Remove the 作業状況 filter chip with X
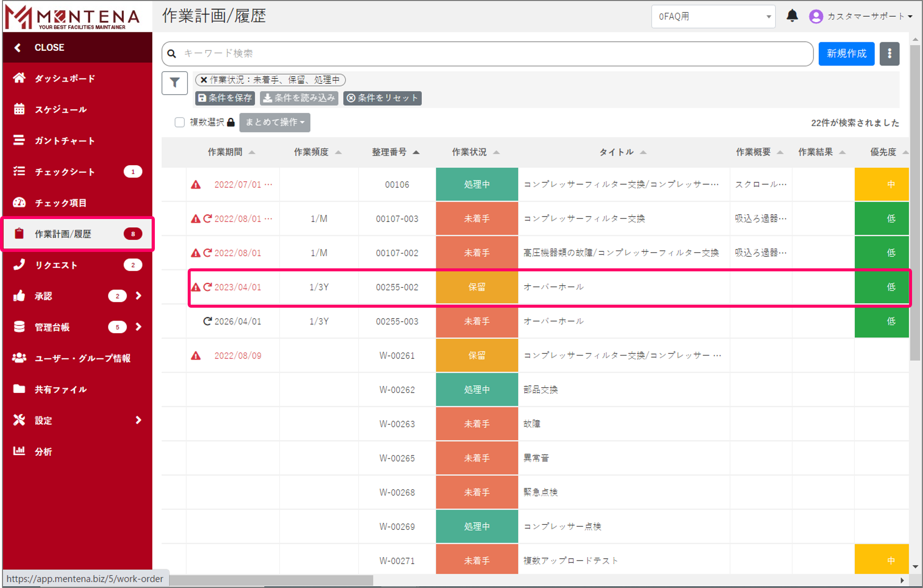 point(204,80)
